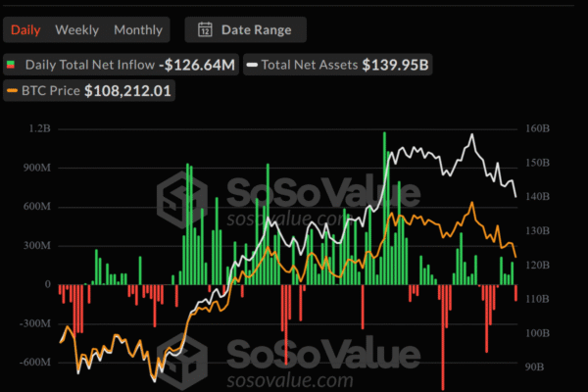588x392 pixels.
Task: Switch to the Daily view tab
Action: pos(25,29)
